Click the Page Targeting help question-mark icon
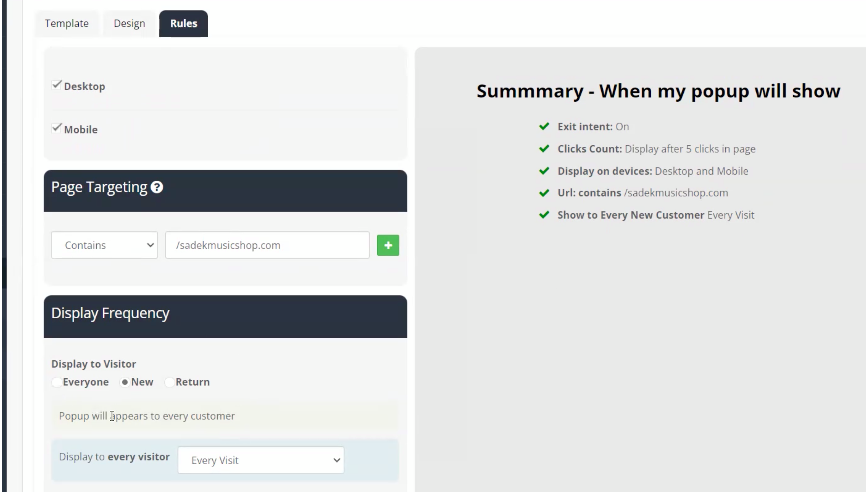 point(157,187)
